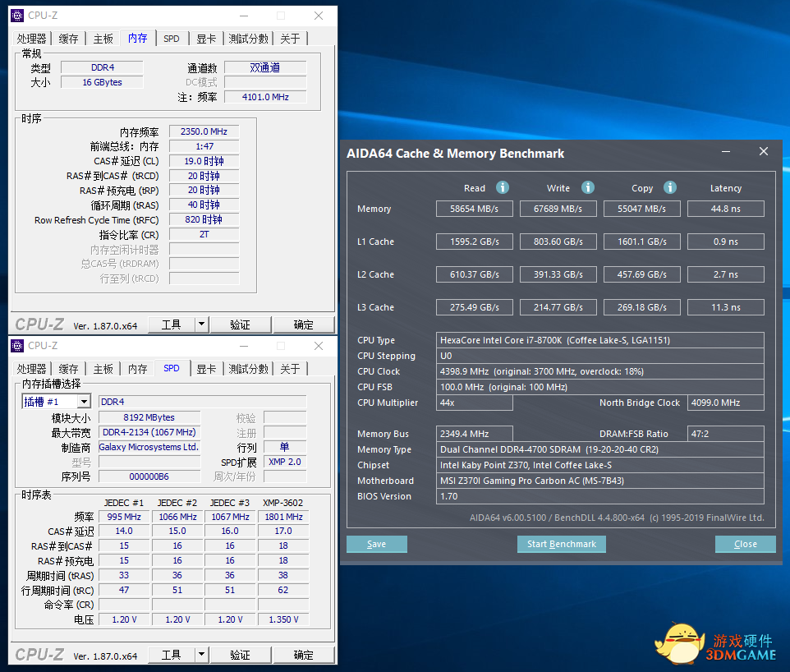Screen dimensions: 790x672
Task: Click the 模块大小 8192 MBytes value
Action: click(x=149, y=417)
